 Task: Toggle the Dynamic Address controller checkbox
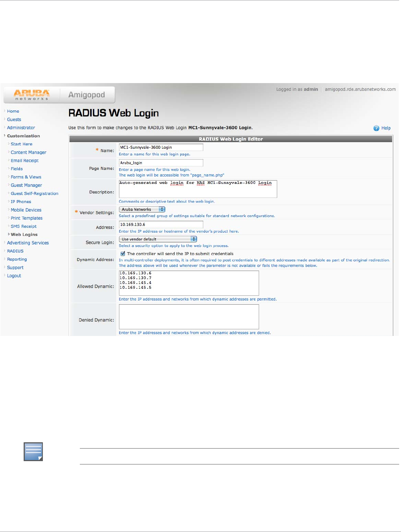coord(123,254)
